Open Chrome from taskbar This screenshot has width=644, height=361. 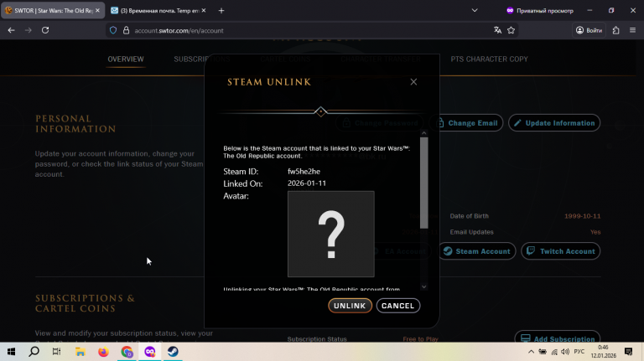click(x=127, y=352)
